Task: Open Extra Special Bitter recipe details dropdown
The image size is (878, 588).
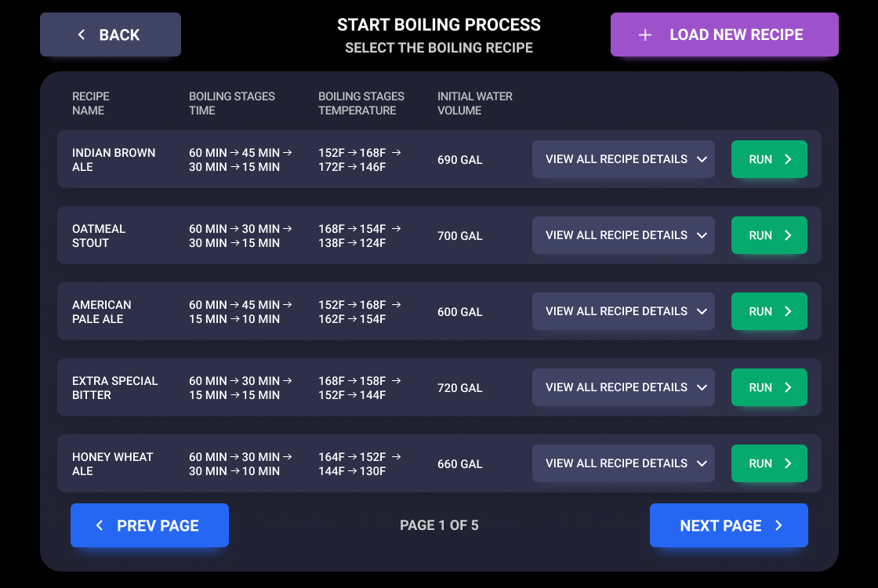Action: point(623,387)
